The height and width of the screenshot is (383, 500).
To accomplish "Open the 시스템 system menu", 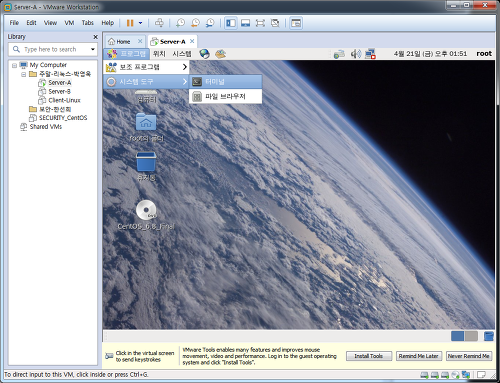I will coord(182,54).
